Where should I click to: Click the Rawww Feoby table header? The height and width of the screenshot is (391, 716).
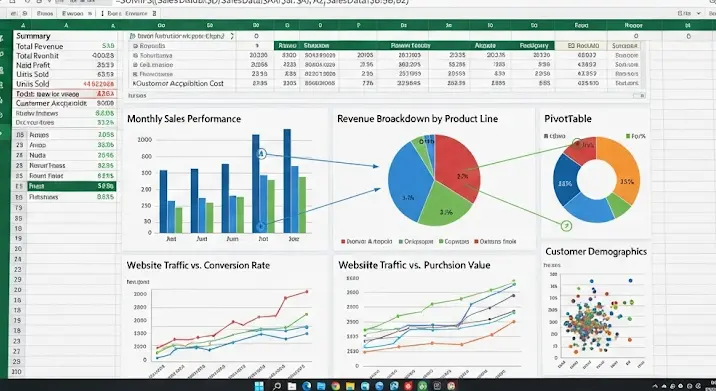411,46
